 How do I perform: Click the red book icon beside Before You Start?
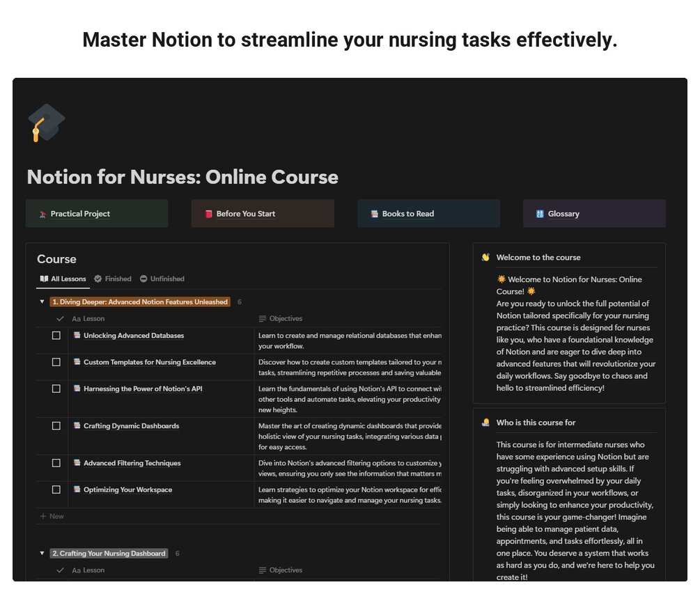208,214
